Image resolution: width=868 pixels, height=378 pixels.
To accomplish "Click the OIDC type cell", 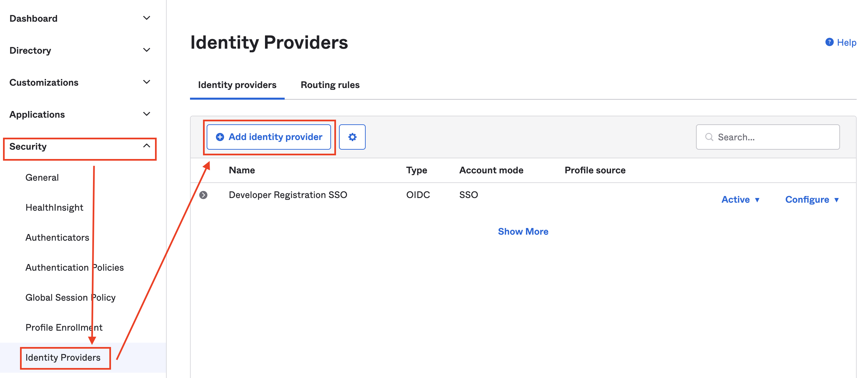I will click(x=418, y=195).
